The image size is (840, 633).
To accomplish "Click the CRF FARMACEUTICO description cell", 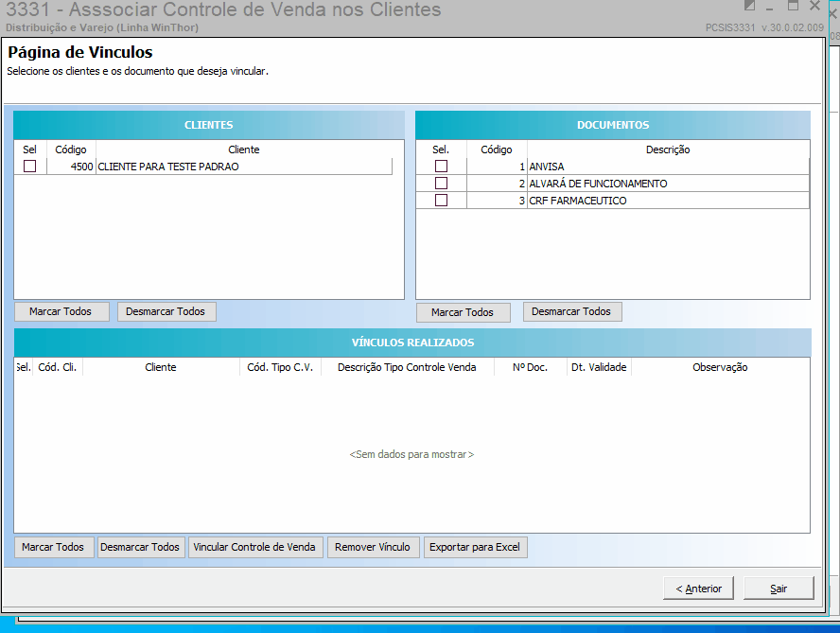I will pos(668,201).
